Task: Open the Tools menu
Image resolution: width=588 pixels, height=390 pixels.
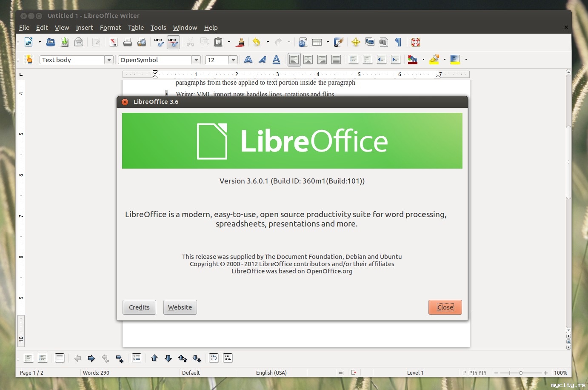Action: 158,28
